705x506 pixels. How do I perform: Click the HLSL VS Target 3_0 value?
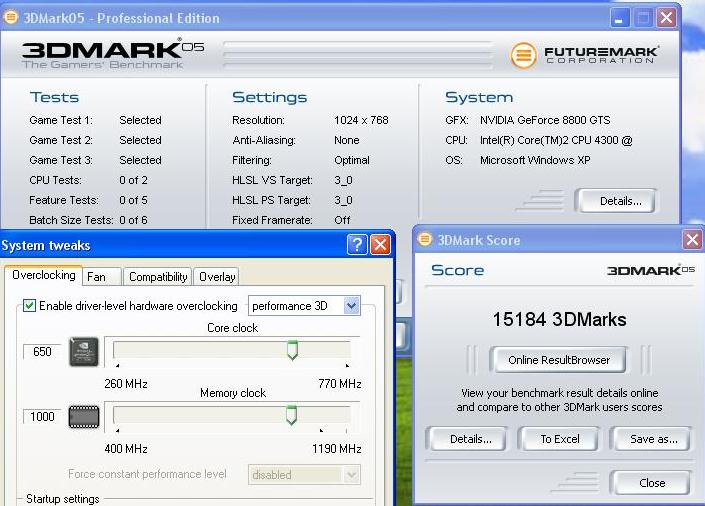click(x=343, y=180)
